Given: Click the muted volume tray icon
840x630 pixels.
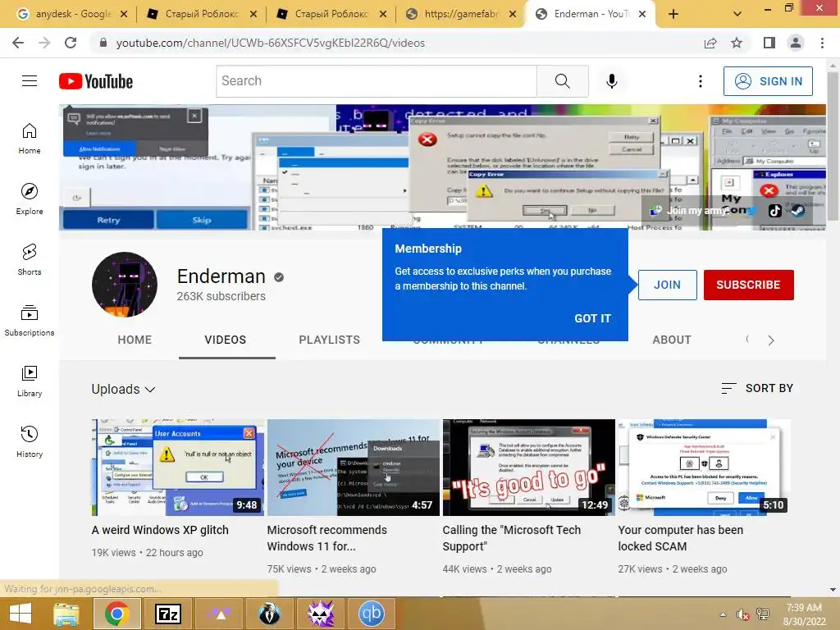Looking at the screenshot, I should [x=742, y=614].
